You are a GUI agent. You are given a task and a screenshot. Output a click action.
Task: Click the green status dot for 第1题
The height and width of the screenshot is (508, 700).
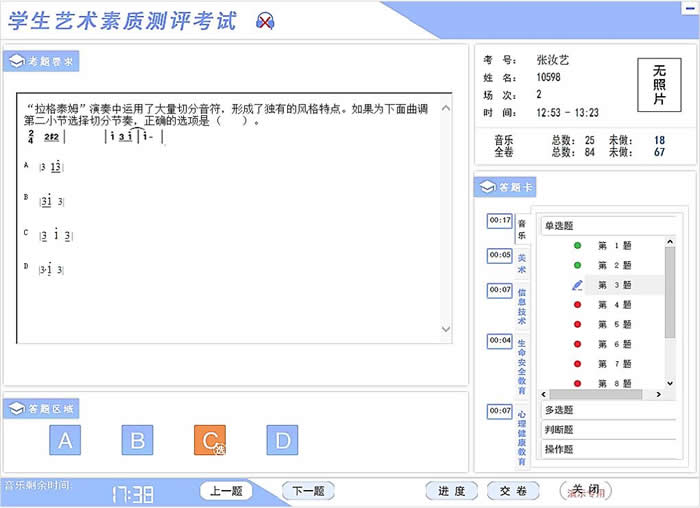(x=577, y=245)
